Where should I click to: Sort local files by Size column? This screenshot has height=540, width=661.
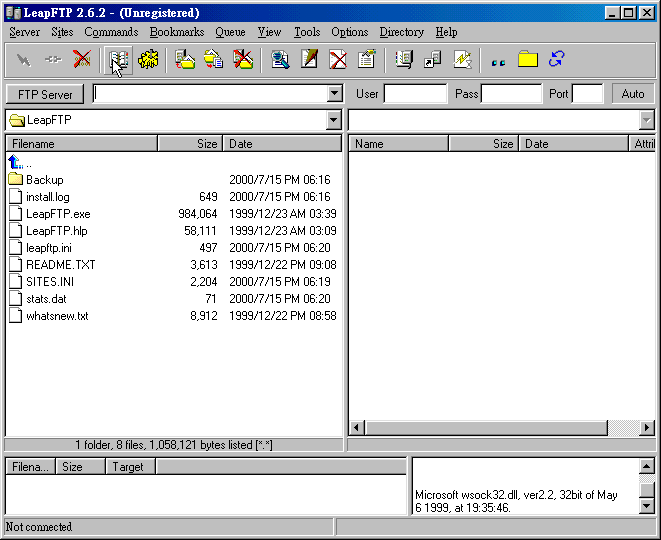(190, 144)
